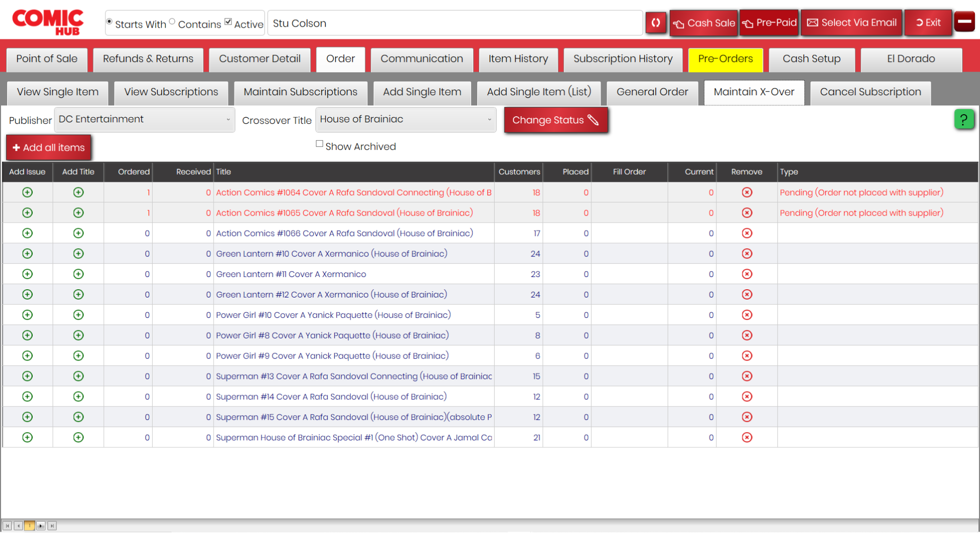Viewport: 980px width, 533px height.
Task: Remove Power Girl #8 row
Action: 747,335
